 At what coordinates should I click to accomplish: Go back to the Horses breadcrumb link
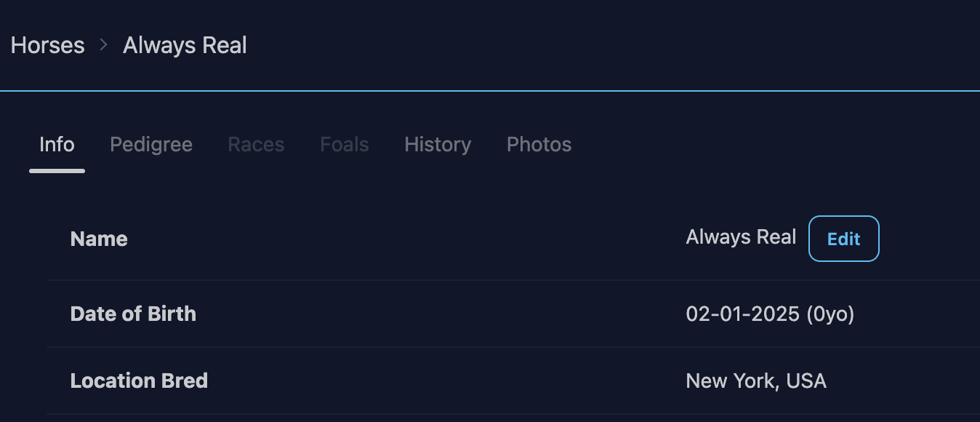(x=47, y=45)
